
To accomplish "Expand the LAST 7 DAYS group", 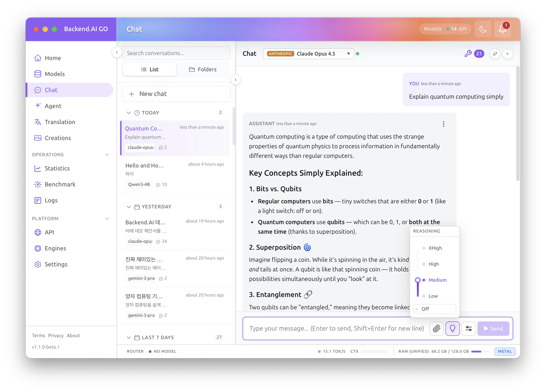I will click(x=129, y=337).
